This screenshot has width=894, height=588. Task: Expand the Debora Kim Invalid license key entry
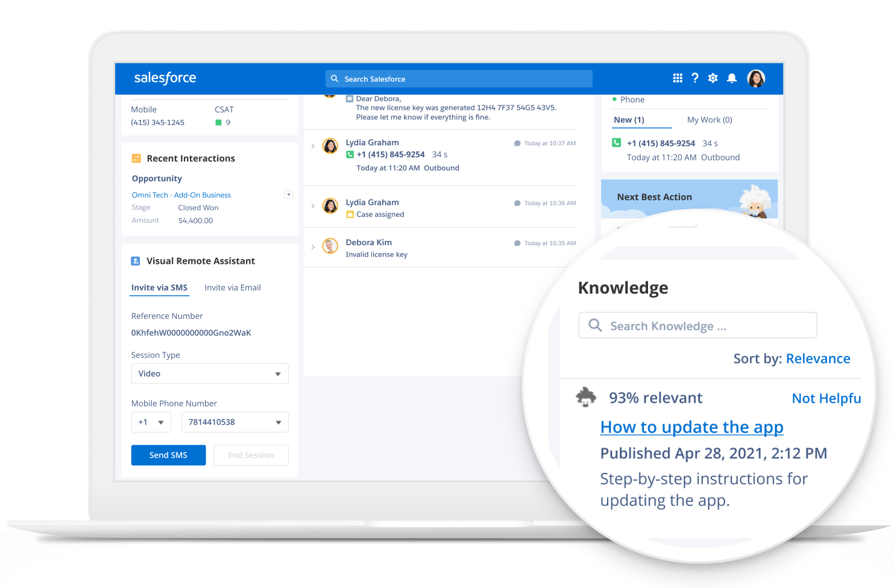click(x=313, y=246)
